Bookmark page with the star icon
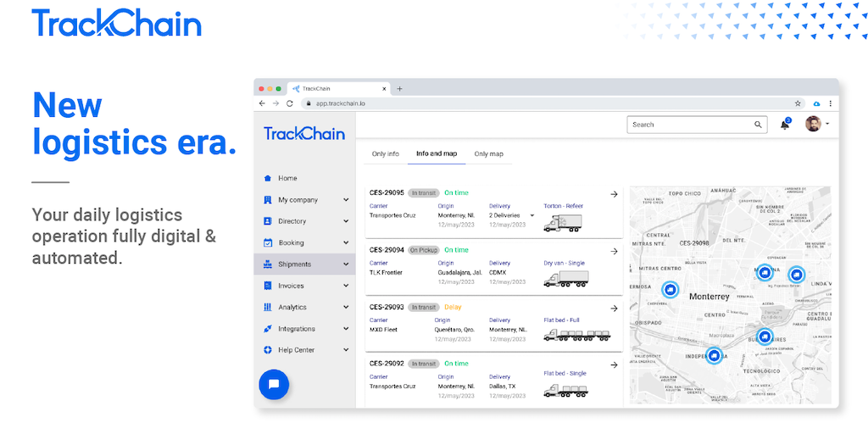 point(798,103)
